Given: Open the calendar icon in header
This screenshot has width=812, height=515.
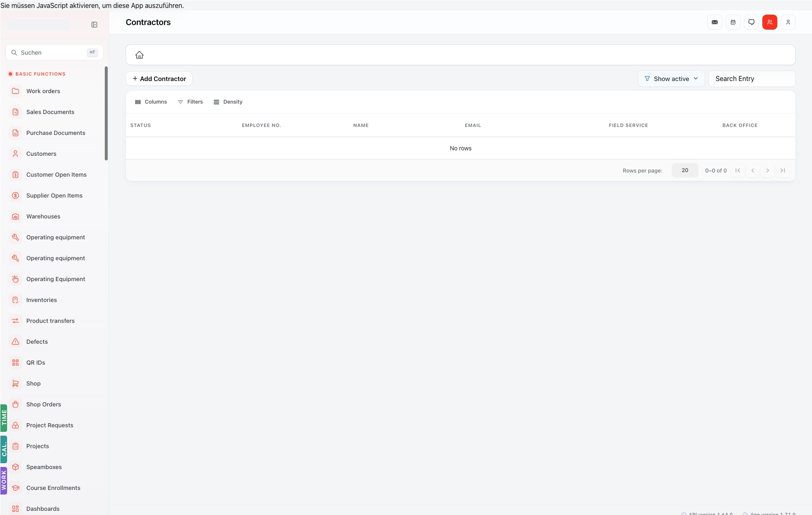Looking at the screenshot, I should point(733,22).
